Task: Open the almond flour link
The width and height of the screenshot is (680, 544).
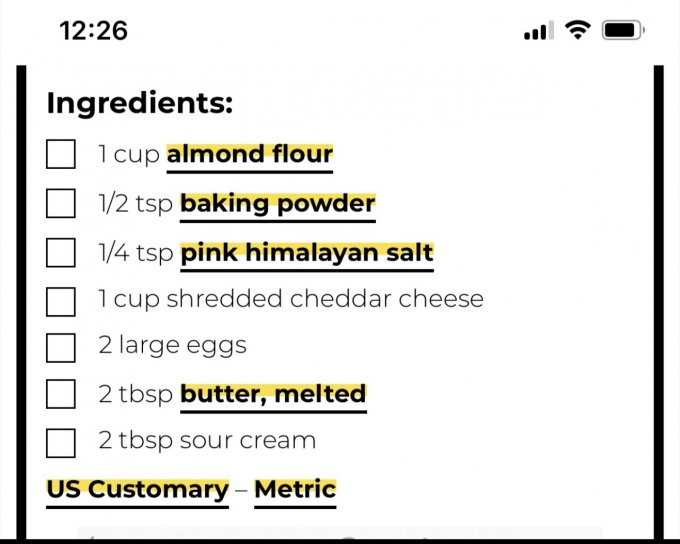Action: [249, 155]
